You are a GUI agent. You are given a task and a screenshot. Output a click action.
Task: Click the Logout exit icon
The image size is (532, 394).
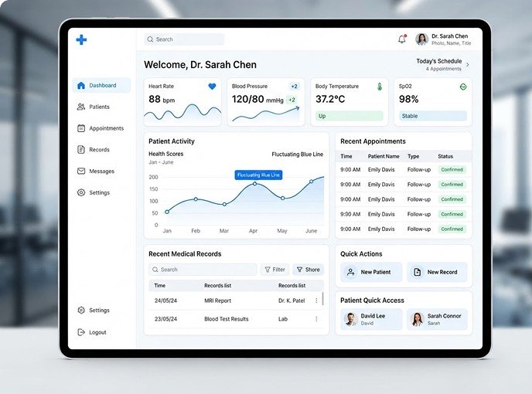tap(81, 332)
